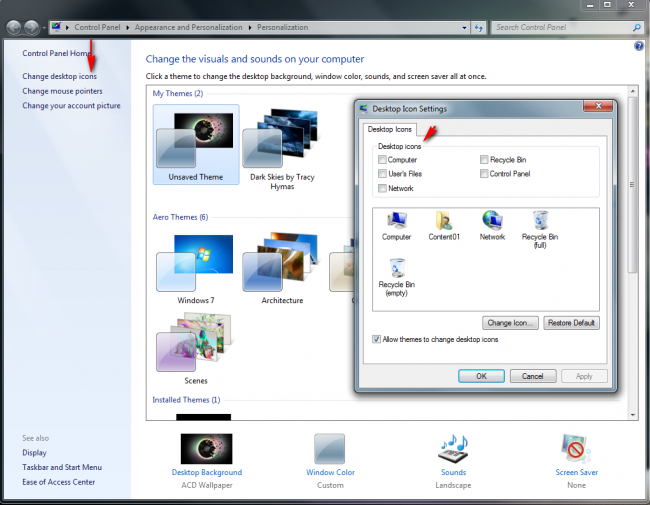The image size is (650, 505).
Task: Uncheck Allow themes to change desktop icons
Action: [376, 339]
